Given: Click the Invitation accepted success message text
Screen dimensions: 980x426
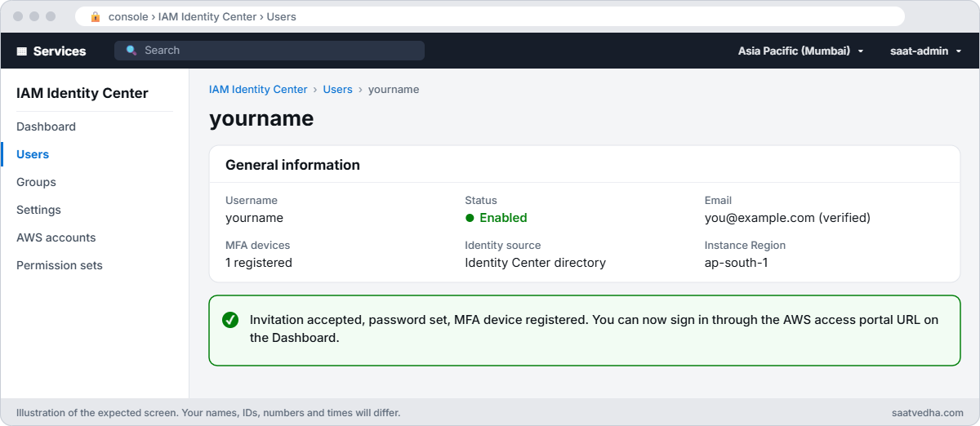Looking at the screenshot, I should (595, 328).
